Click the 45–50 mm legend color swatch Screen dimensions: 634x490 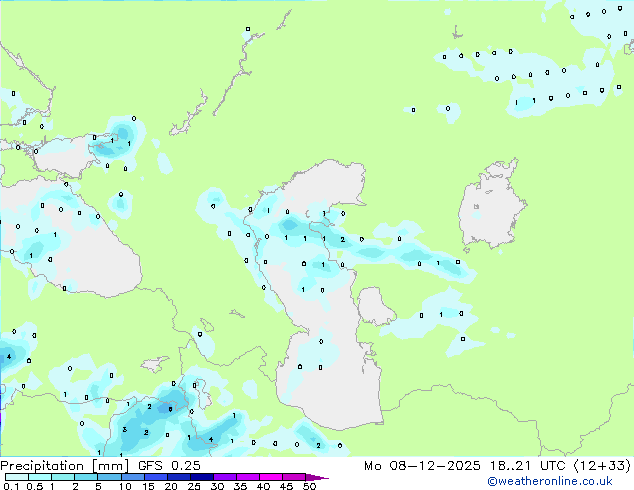tap(294, 477)
